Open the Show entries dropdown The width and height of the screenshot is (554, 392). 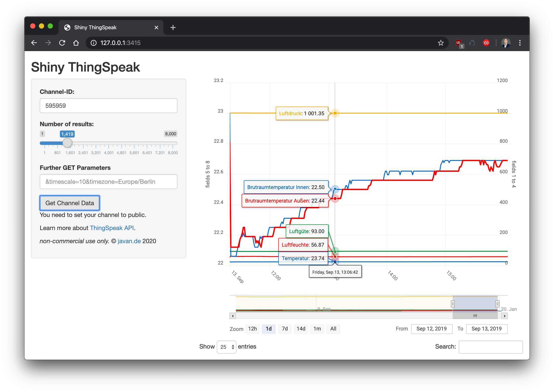[226, 347]
